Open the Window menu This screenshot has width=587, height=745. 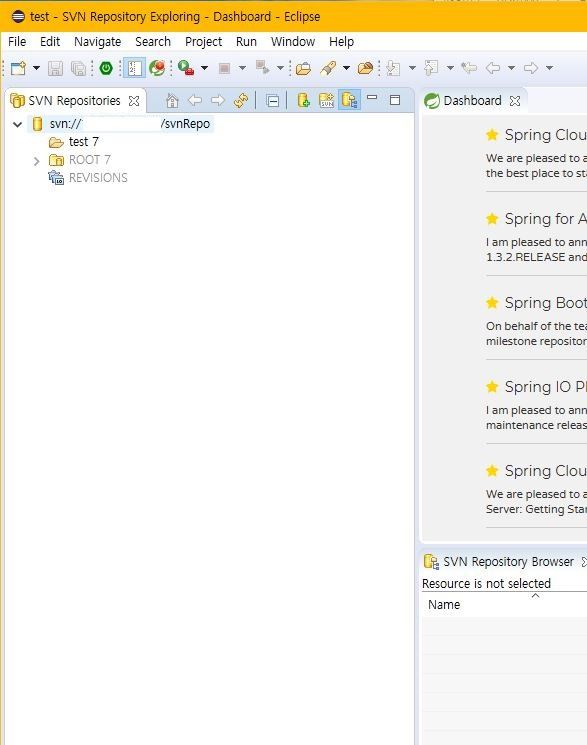pyautogui.click(x=293, y=42)
